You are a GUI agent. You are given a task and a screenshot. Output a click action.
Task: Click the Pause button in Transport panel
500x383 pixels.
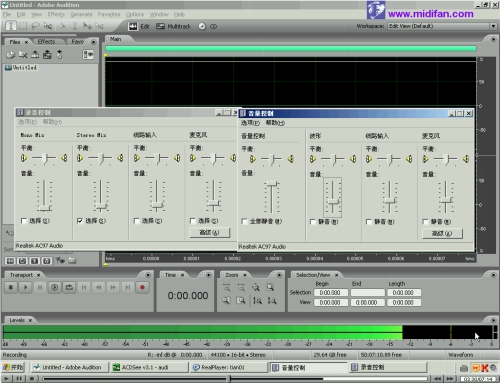(x=40, y=287)
